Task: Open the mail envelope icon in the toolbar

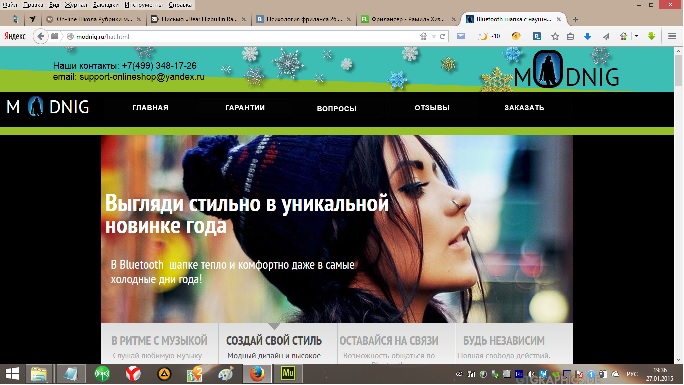Action: click(x=461, y=36)
